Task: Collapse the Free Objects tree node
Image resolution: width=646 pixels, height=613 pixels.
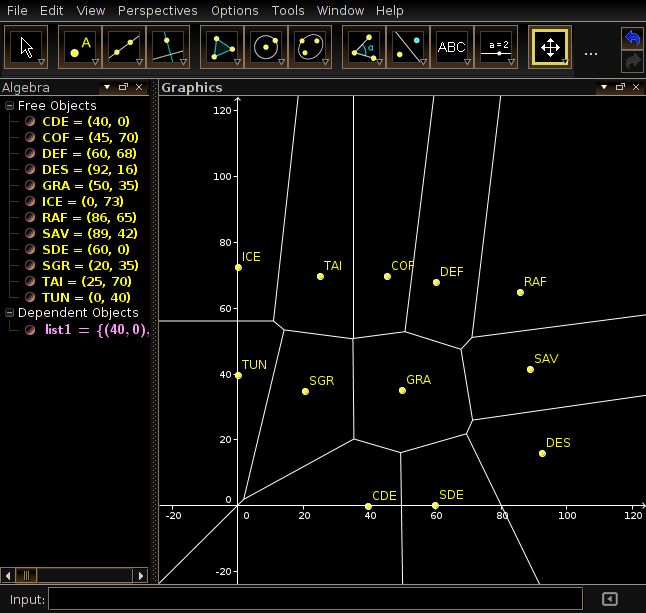Action: tap(9, 106)
